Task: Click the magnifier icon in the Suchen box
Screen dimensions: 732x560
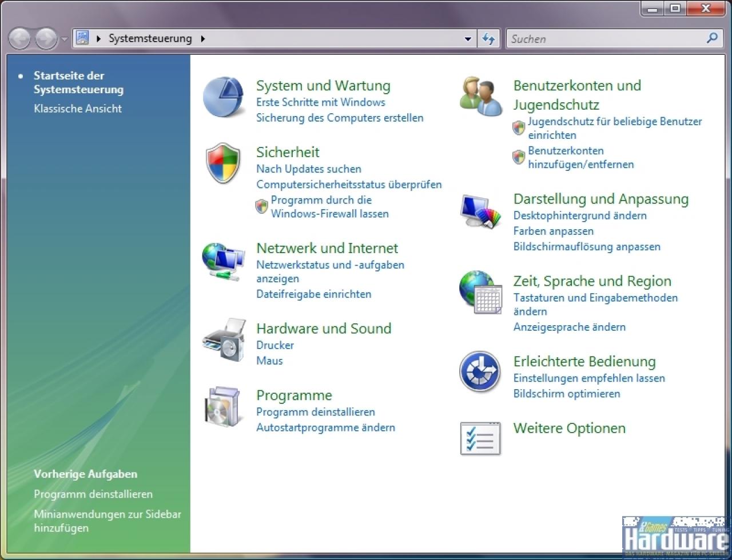Action: (712, 38)
